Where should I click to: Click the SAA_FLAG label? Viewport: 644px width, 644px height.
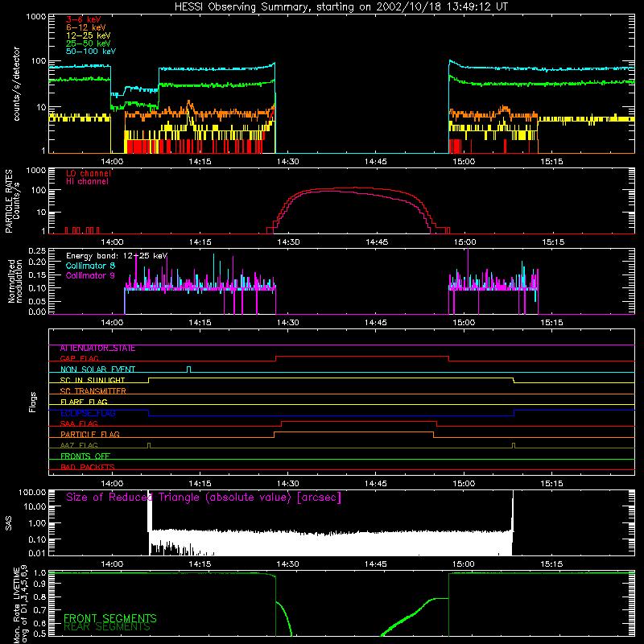coord(79,424)
